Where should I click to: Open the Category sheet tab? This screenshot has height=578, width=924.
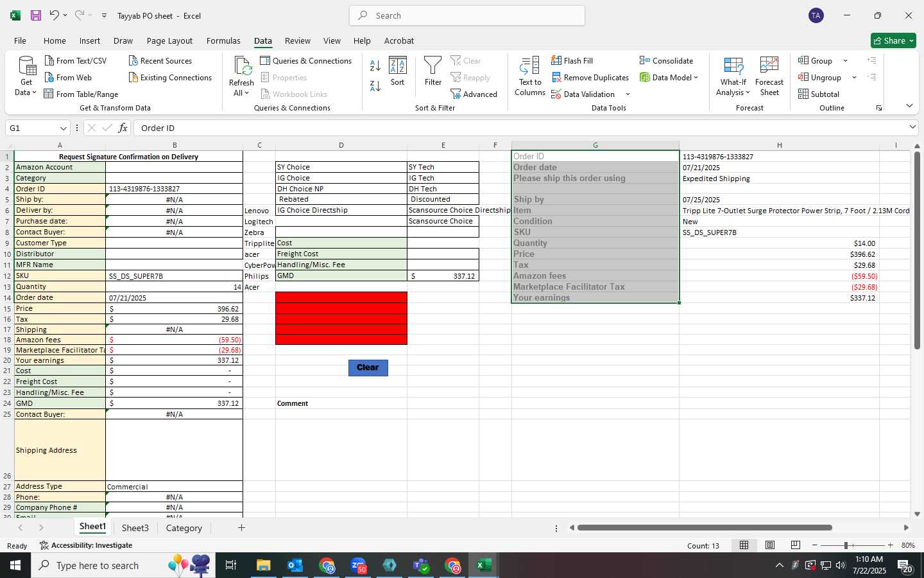click(184, 528)
